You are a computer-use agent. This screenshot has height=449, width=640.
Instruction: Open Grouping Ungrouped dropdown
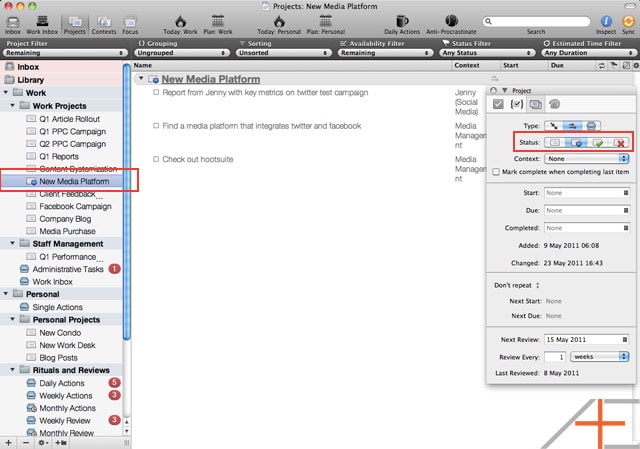pos(181,53)
